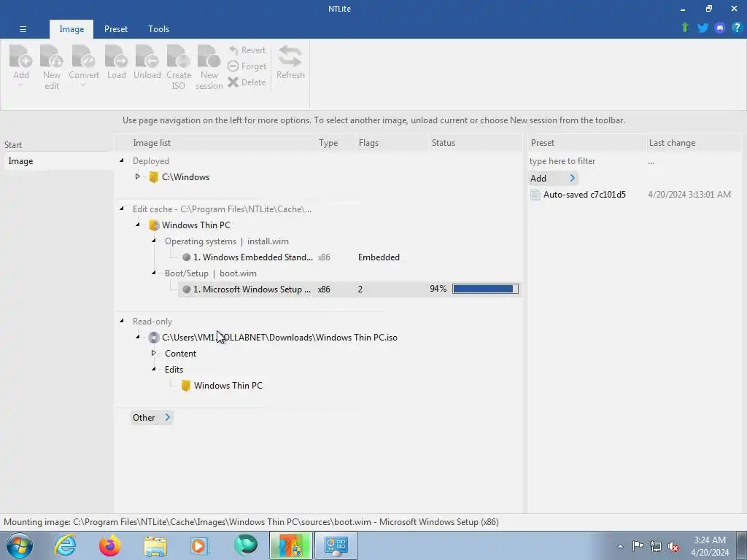
Task: Click Revert in the toolbar
Action: (x=247, y=50)
